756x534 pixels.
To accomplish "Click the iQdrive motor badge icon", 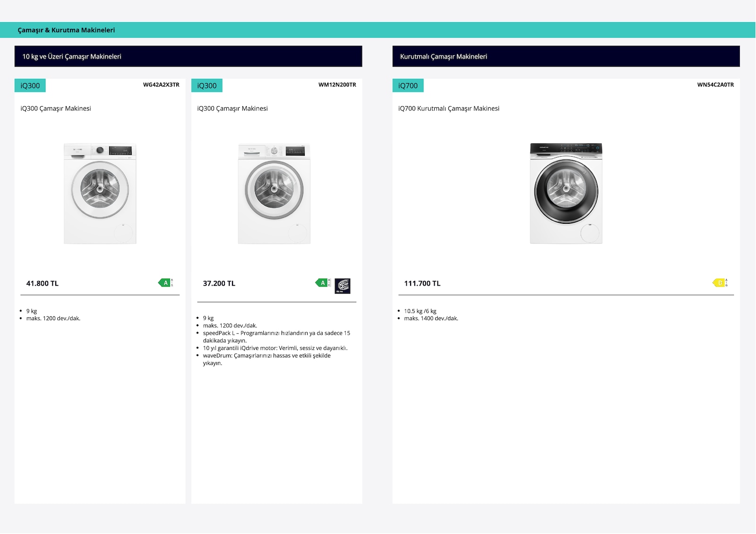I will pos(343,286).
